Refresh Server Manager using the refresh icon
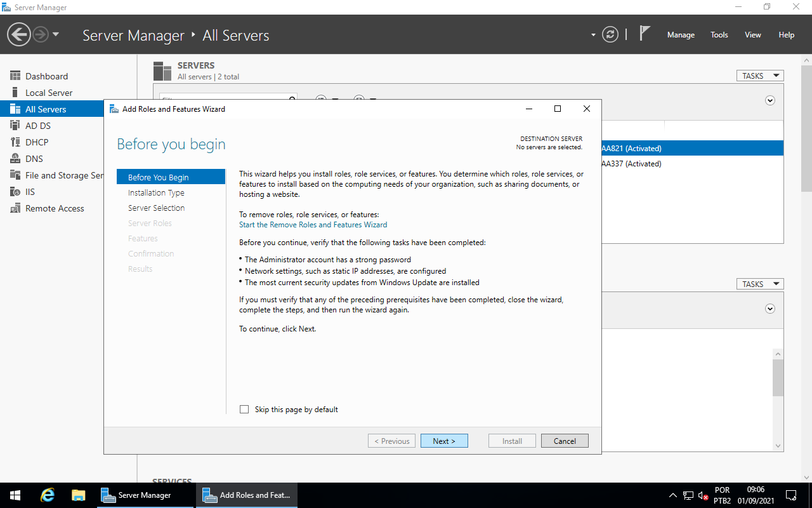This screenshot has height=508, width=812. pos(610,34)
